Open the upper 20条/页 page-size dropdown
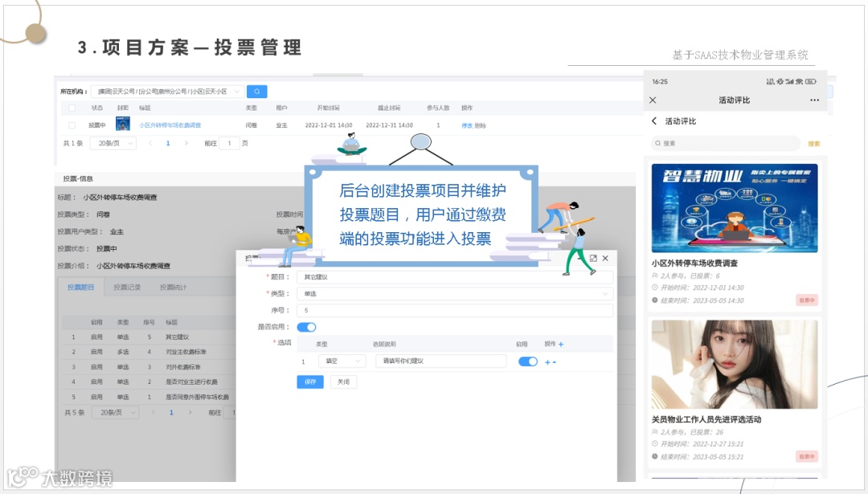Screen dimensions: 868x494 tap(113, 143)
